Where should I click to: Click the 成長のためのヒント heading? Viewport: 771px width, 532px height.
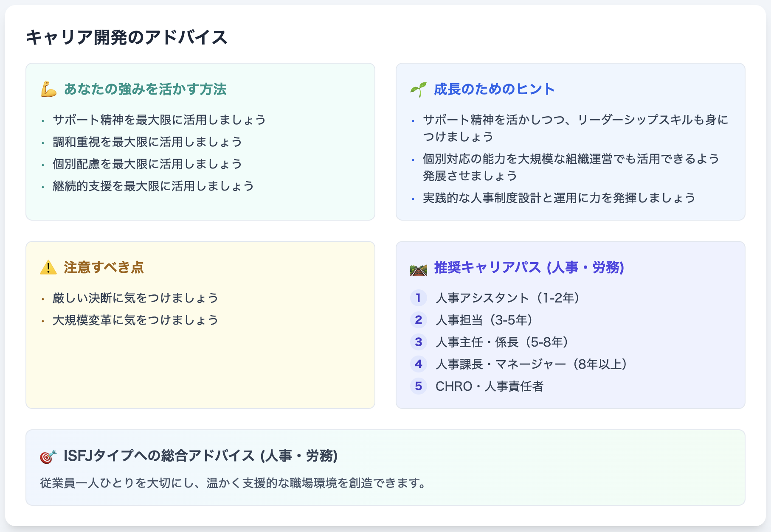(494, 90)
